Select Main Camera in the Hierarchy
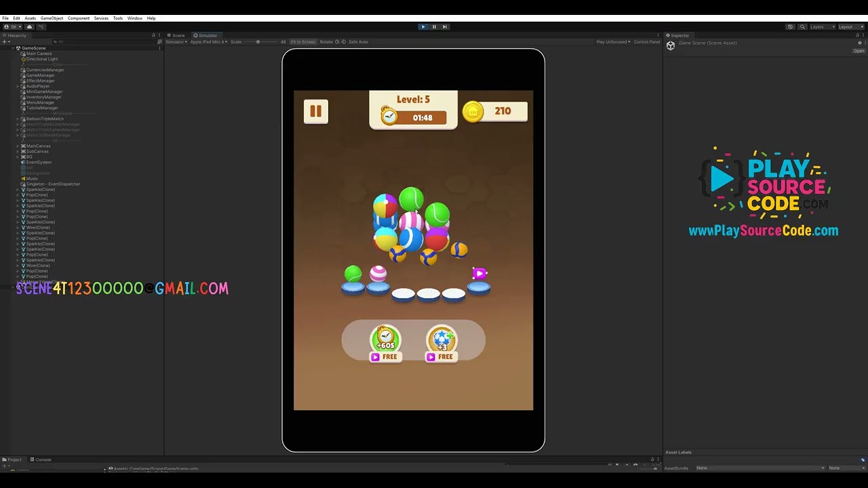This screenshot has height=488, width=868. (x=39, y=54)
